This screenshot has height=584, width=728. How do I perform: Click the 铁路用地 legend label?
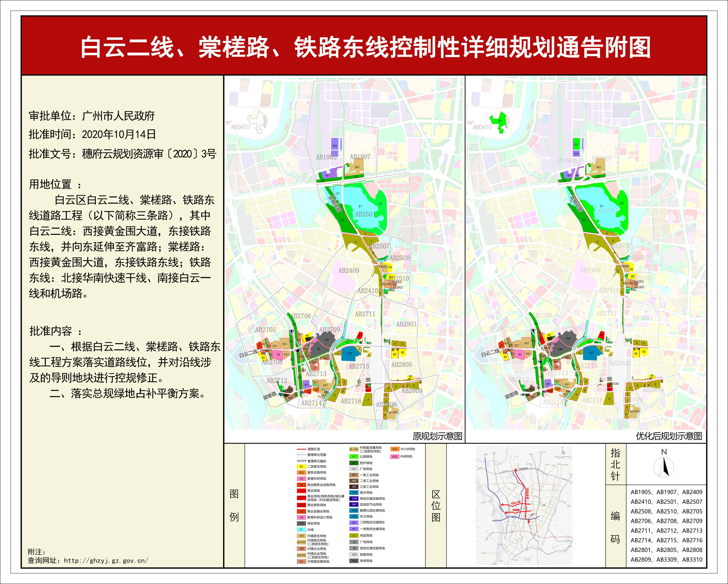(366, 555)
